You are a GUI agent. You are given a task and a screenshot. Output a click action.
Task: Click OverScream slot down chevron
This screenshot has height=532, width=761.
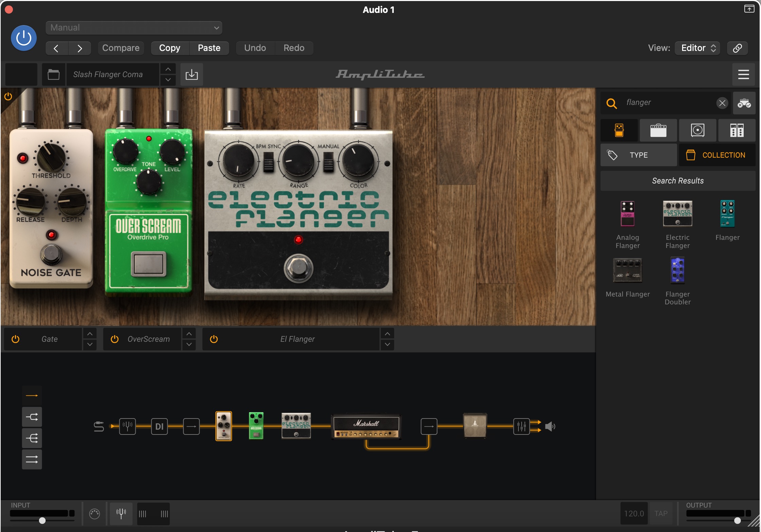pyautogui.click(x=189, y=344)
